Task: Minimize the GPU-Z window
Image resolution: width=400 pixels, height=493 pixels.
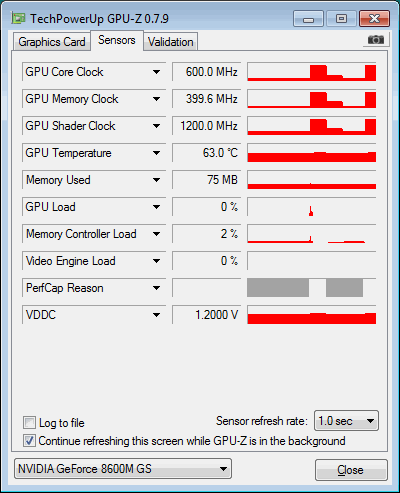Action: [x=308, y=19]
